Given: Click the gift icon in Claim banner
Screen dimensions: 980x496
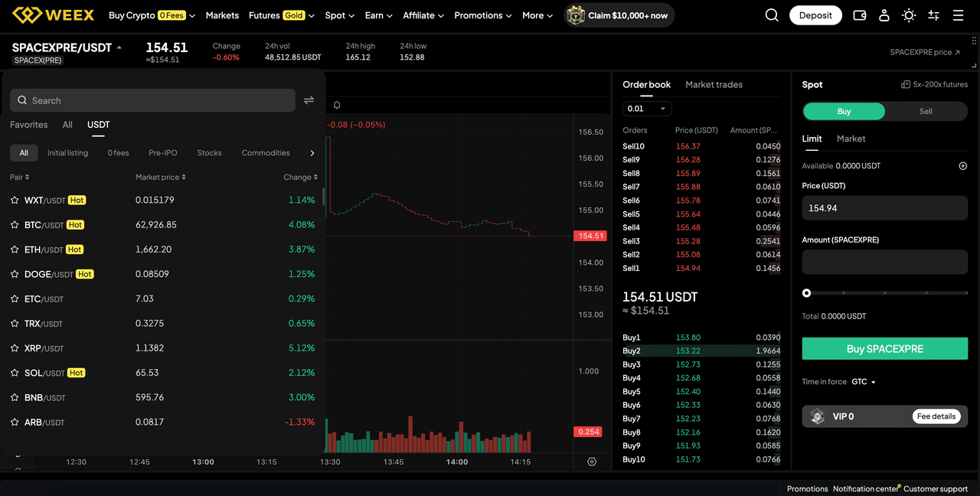Looking at the screenshot, I should 576,15.
